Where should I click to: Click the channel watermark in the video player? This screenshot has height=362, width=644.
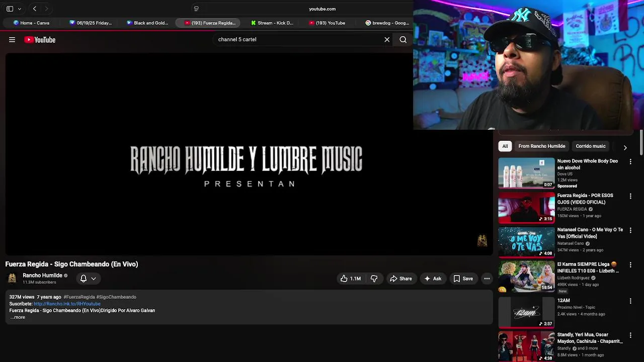pyautogui.click(x=482, y=240)
